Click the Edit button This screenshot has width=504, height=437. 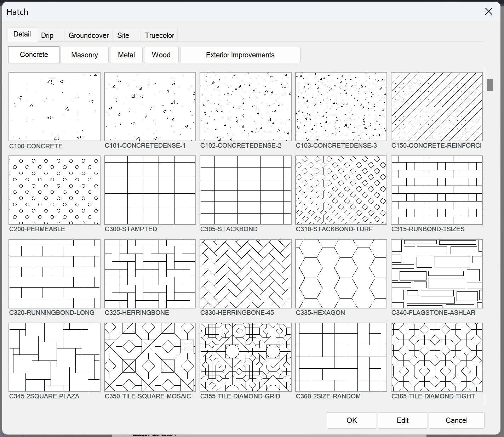403,420
